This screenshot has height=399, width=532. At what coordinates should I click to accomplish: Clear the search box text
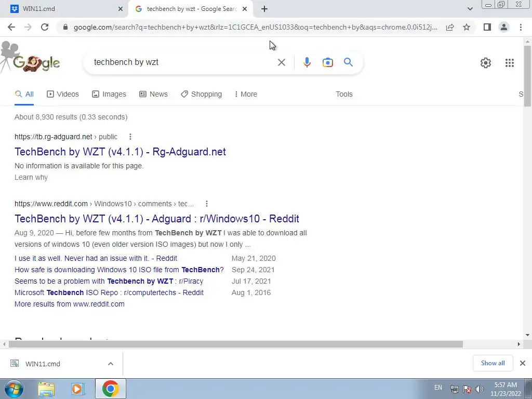pos(281,62)
